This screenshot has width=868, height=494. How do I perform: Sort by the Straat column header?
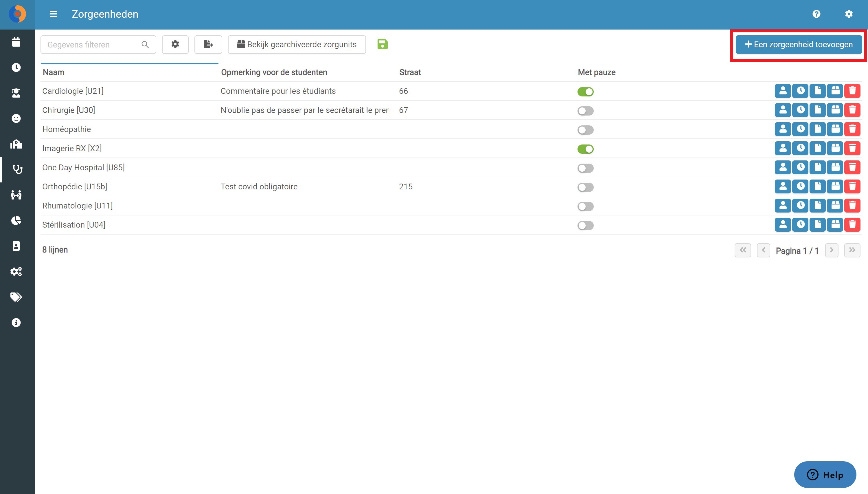coord(410,72)
